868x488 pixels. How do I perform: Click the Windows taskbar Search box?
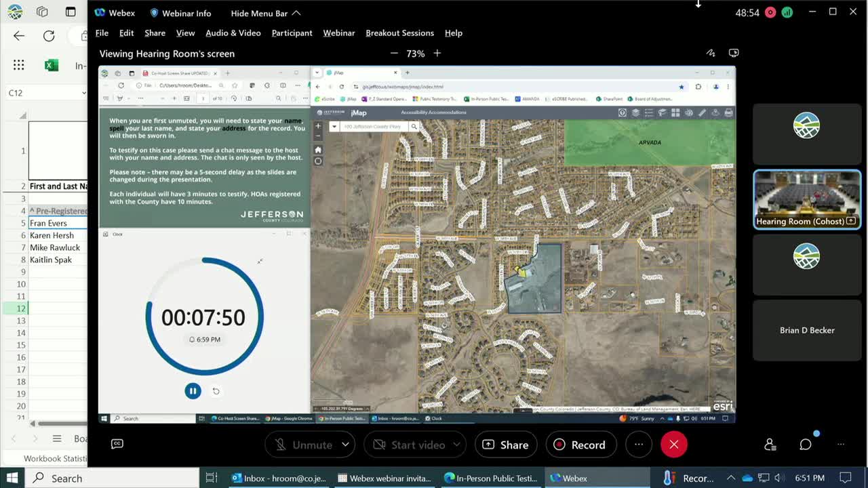point(112,478)
